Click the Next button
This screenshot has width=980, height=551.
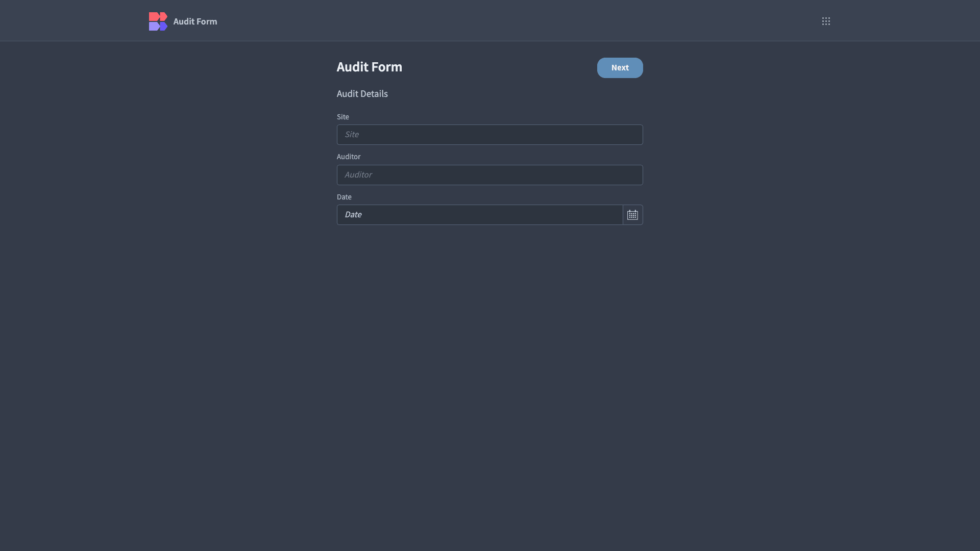[620, 67]
